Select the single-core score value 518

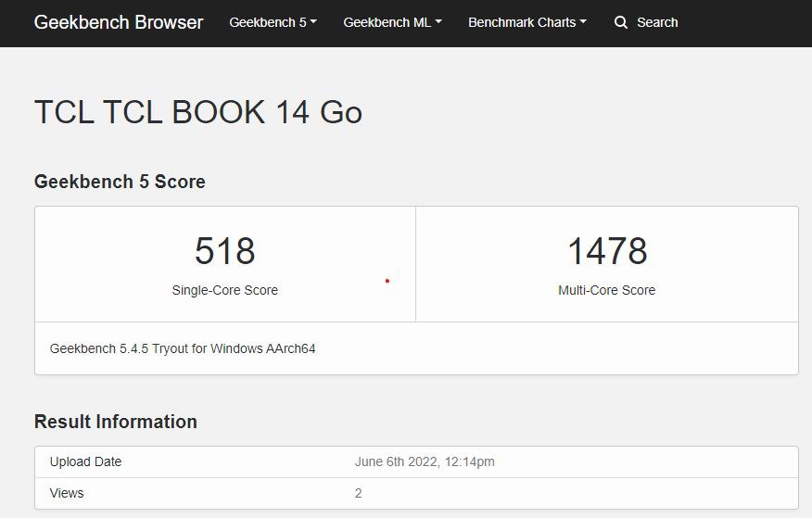(224, 251)
